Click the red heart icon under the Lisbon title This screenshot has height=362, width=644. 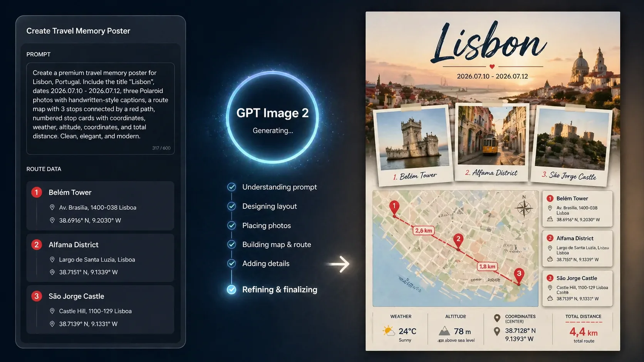point(492,66)
